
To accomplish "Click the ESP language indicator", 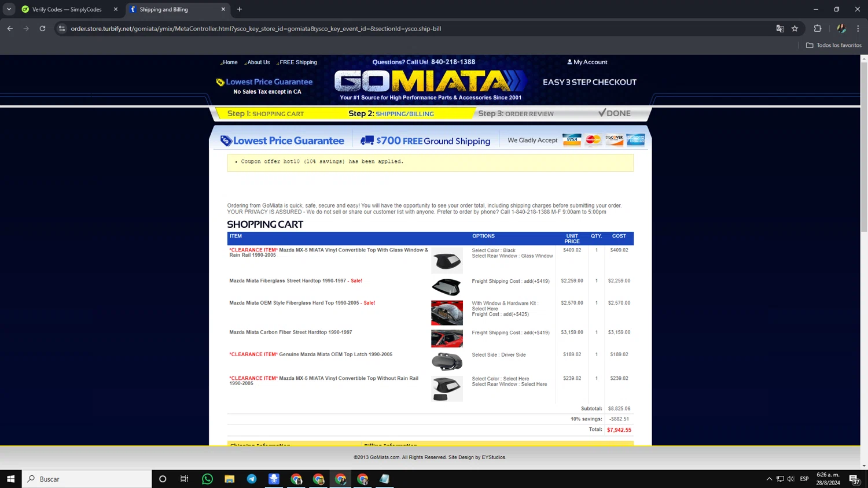I will click(804, 479).
